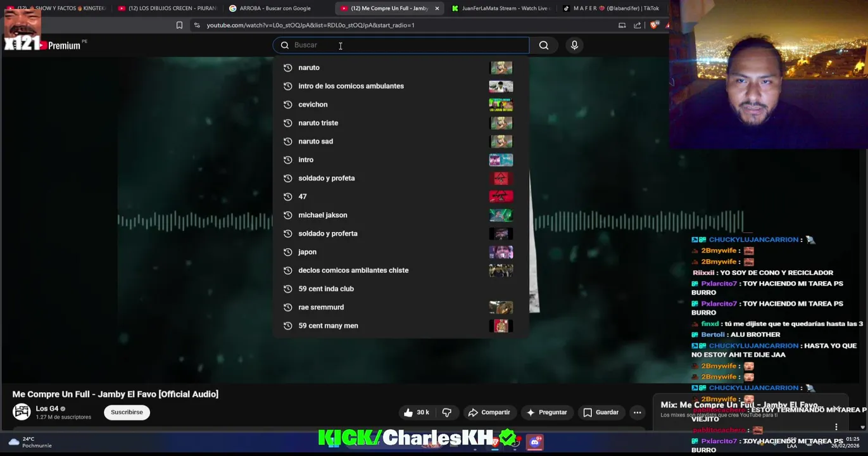Switch to MAFER TikTok browser tab
The width and height of the screenshot is (868, 456).
click(610, 8)
